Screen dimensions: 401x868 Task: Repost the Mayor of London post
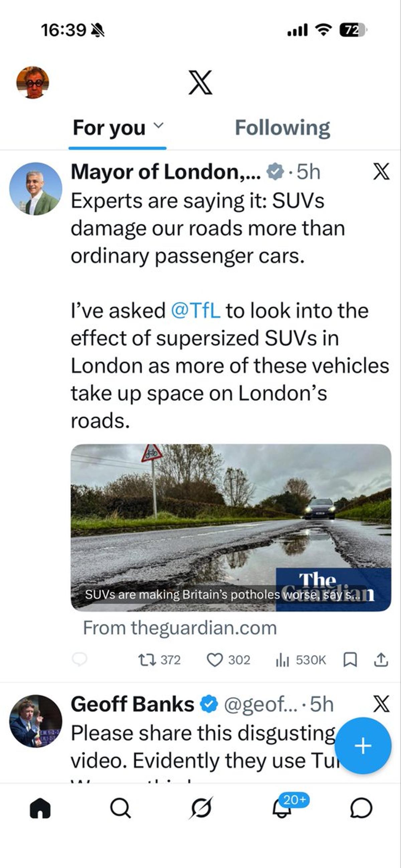coord(147,660)
